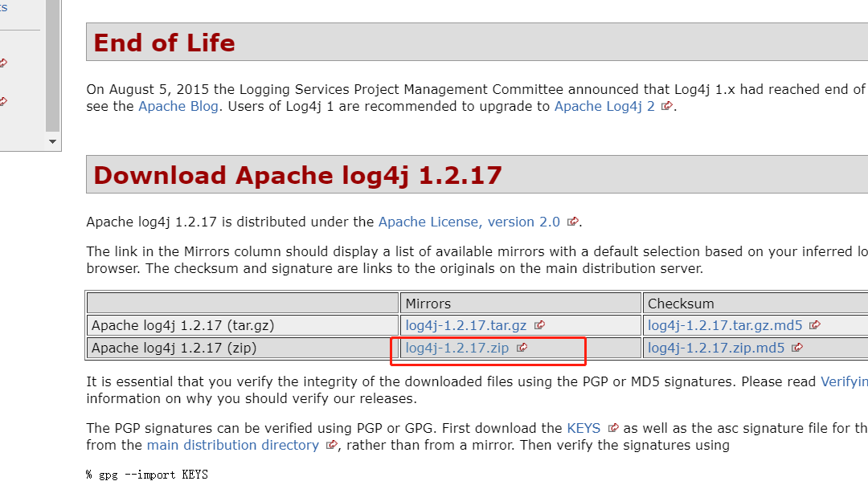
Task: Open the Apache Log4j 2 link
Action: [604, 106]
